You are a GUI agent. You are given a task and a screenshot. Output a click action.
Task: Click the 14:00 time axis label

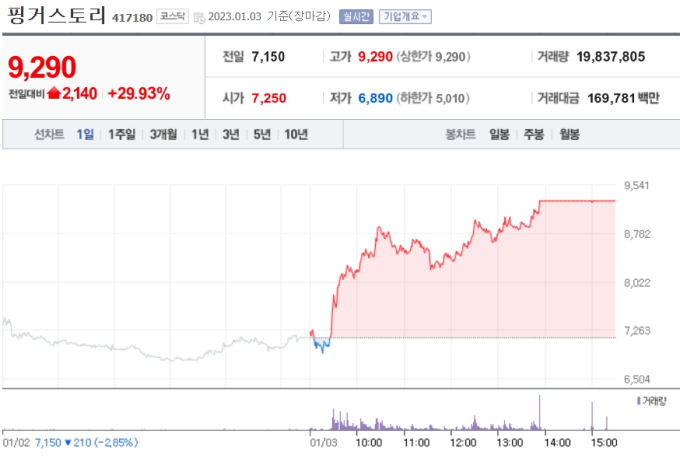(x=557, y=442)
